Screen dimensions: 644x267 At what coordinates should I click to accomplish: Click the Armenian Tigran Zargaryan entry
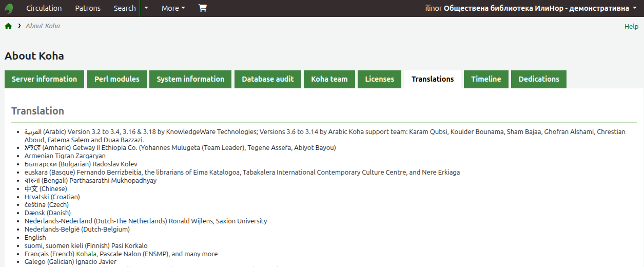65,156
